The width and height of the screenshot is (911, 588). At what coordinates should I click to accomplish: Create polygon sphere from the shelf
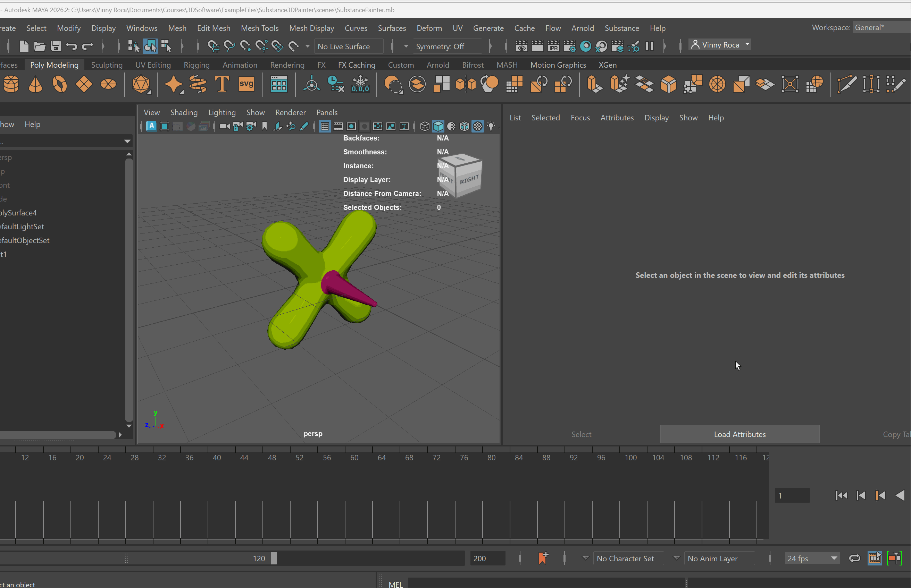click(x=11, y=84)
